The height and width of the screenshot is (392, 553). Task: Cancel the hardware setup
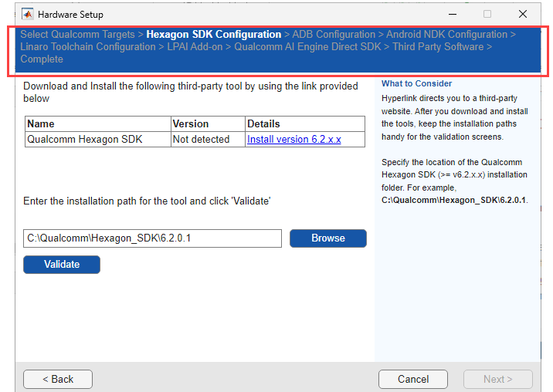tap(412, 379)
